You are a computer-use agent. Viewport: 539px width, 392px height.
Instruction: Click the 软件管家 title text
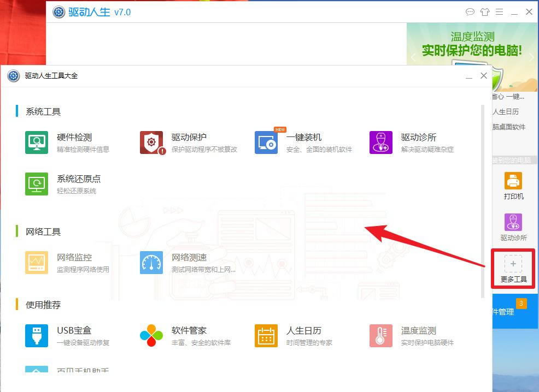click(189, 330)
